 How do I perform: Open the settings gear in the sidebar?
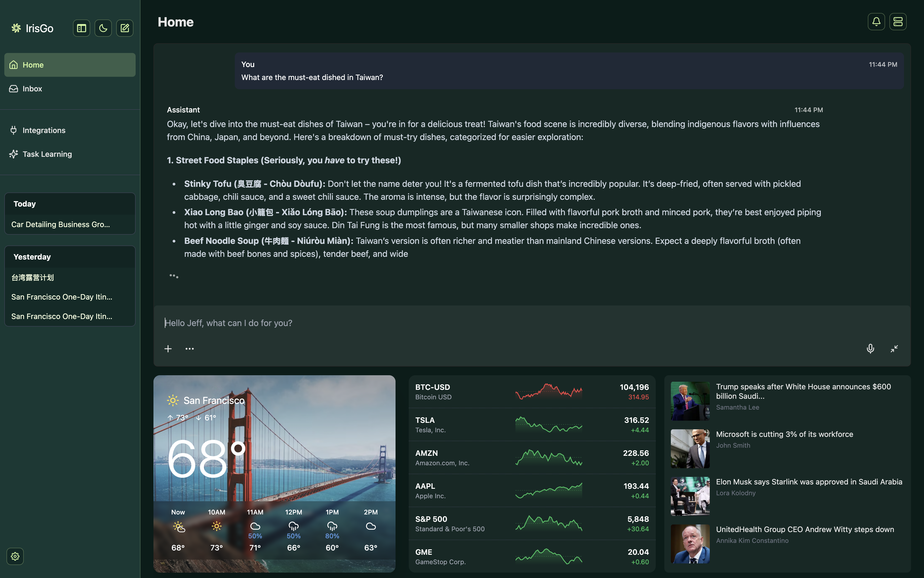point(15,556)
